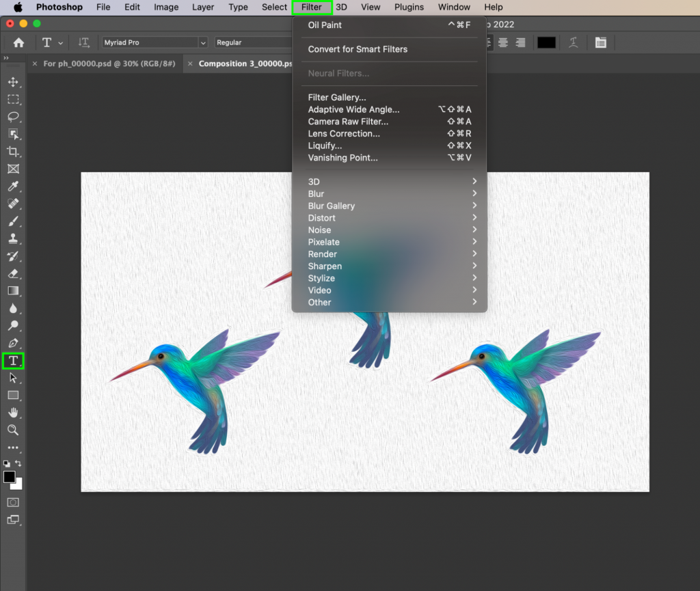Pick the Brush tool
The image size is (700, 591).
pos(13,221)
